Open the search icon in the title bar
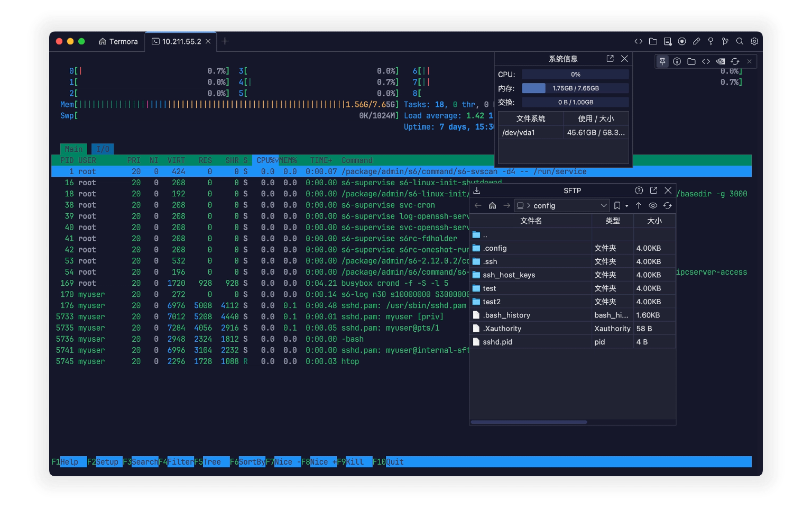This screenshot has height=508, width=812. (x=740, y=41)
